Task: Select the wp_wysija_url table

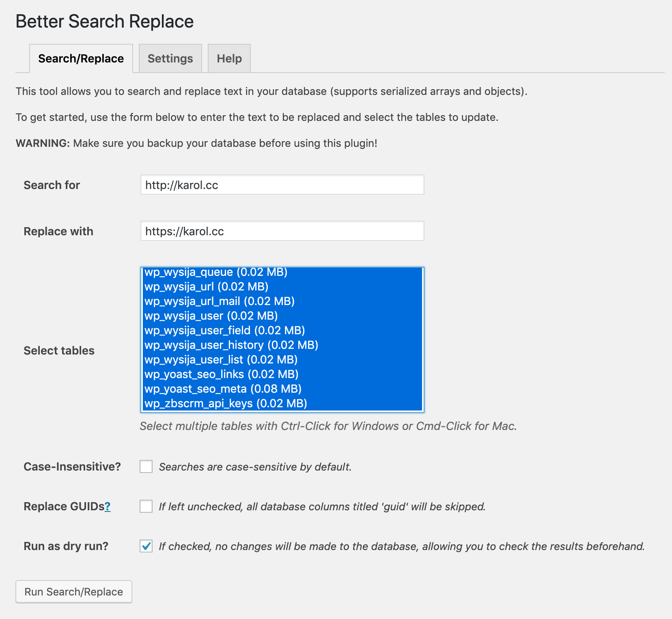Action: (x=206, y=287)
